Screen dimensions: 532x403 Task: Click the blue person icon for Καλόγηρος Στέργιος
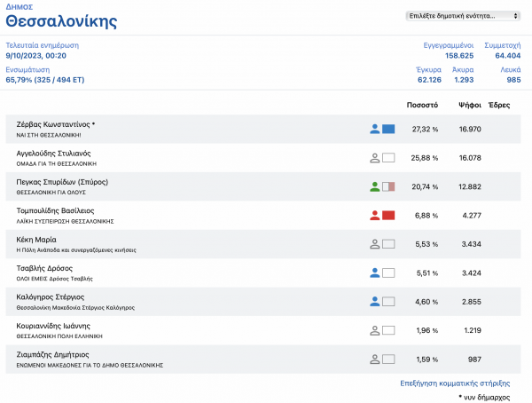374,302
